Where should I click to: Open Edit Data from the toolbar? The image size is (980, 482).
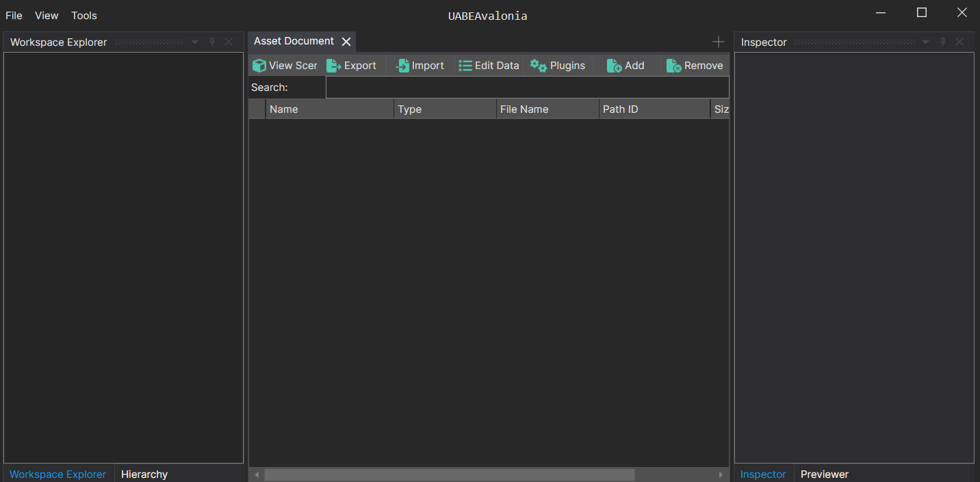[489, 66]
